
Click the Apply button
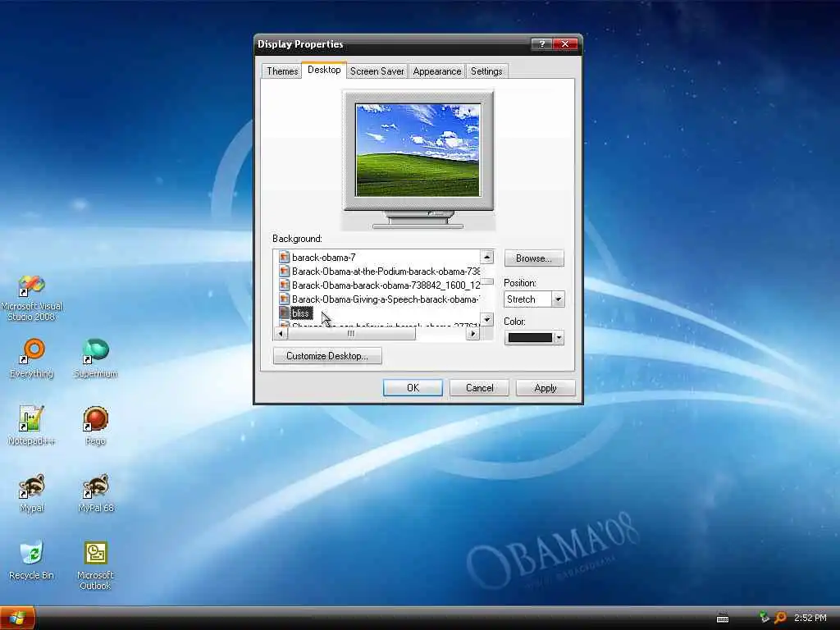(x=546, y=388)
